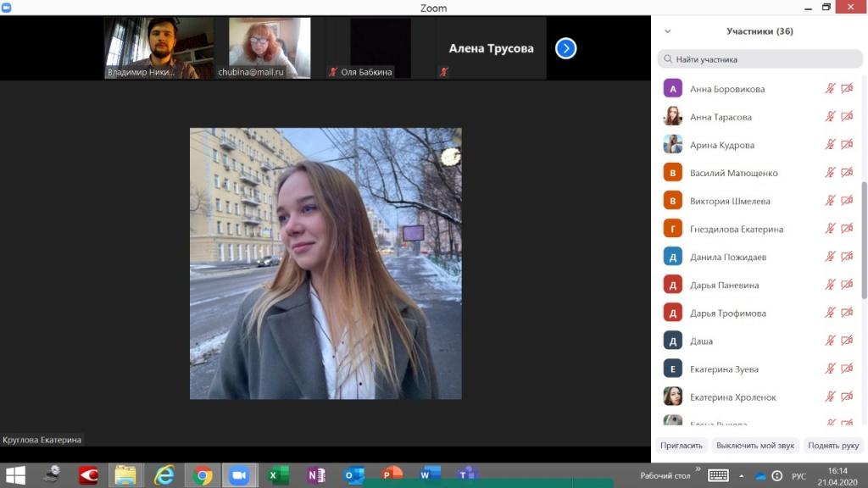Click muted microphone icon for Данила Пожидаев
This screenshot has width=868, height=488.
830,257
